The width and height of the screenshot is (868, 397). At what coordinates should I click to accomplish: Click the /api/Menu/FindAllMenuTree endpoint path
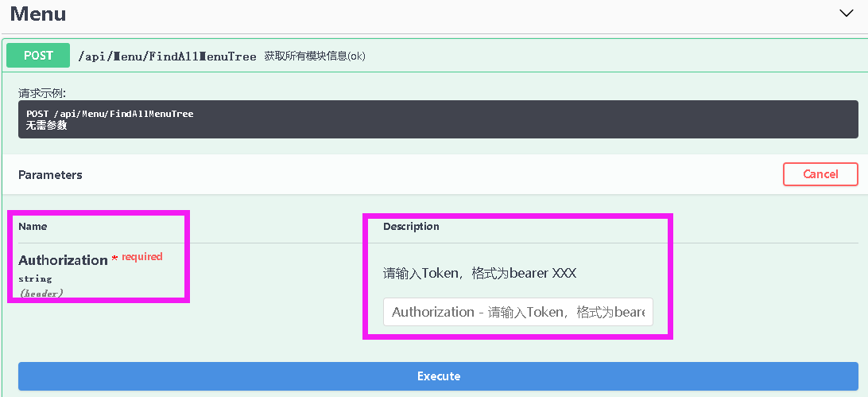tap(167, 56)
